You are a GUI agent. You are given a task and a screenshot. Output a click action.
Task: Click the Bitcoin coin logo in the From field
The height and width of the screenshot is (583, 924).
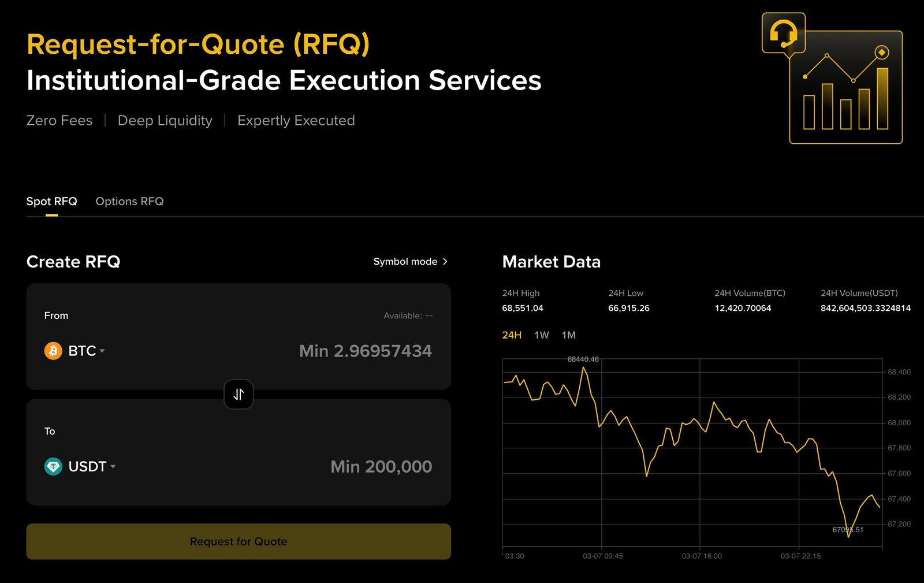click(x=53, y=351)
